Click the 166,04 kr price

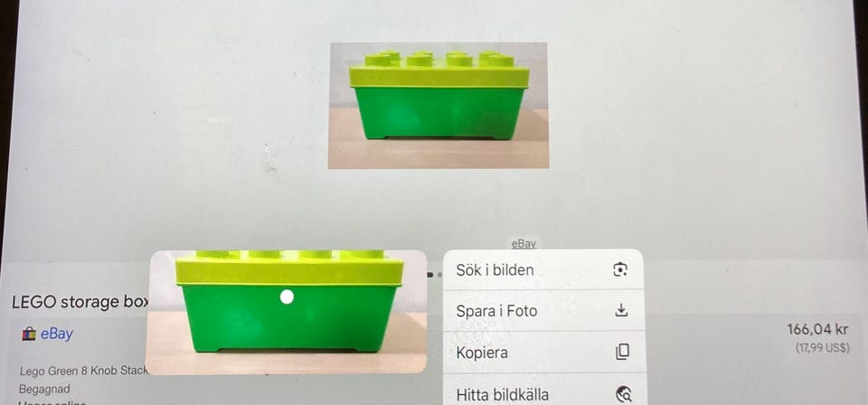[817, 330]
